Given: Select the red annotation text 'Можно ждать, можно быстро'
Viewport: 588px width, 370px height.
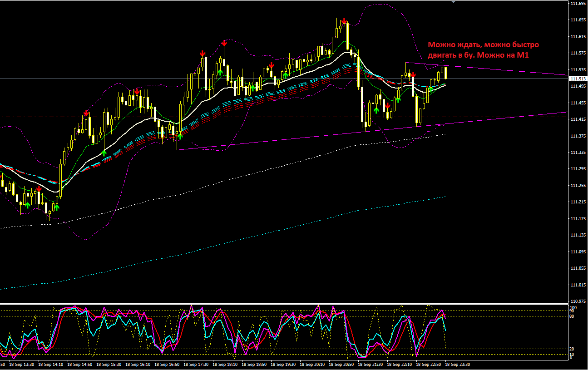Looking at the screenshot, I should [484, 45].
